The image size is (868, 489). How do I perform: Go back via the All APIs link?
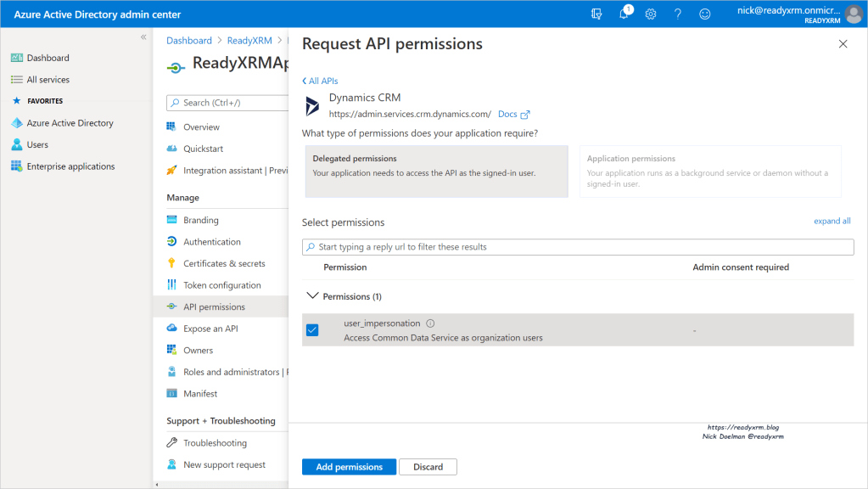pyautogui.click(x=320, y=81)
